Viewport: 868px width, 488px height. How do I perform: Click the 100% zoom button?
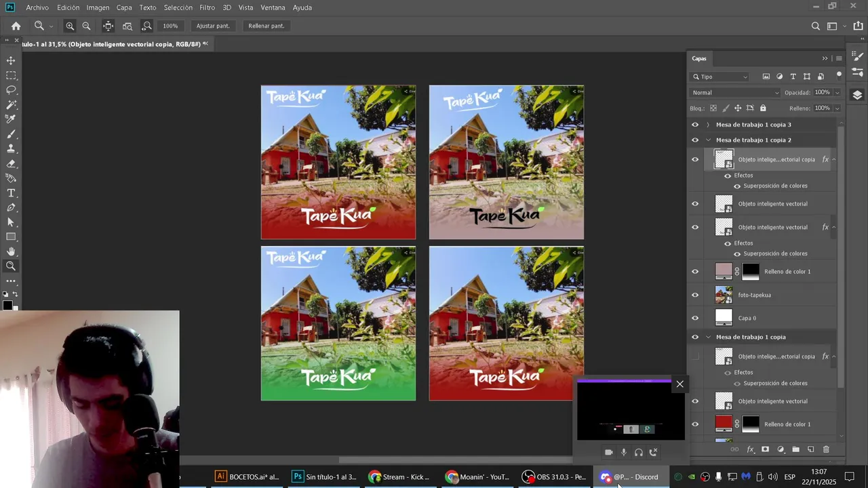[170, 26]
